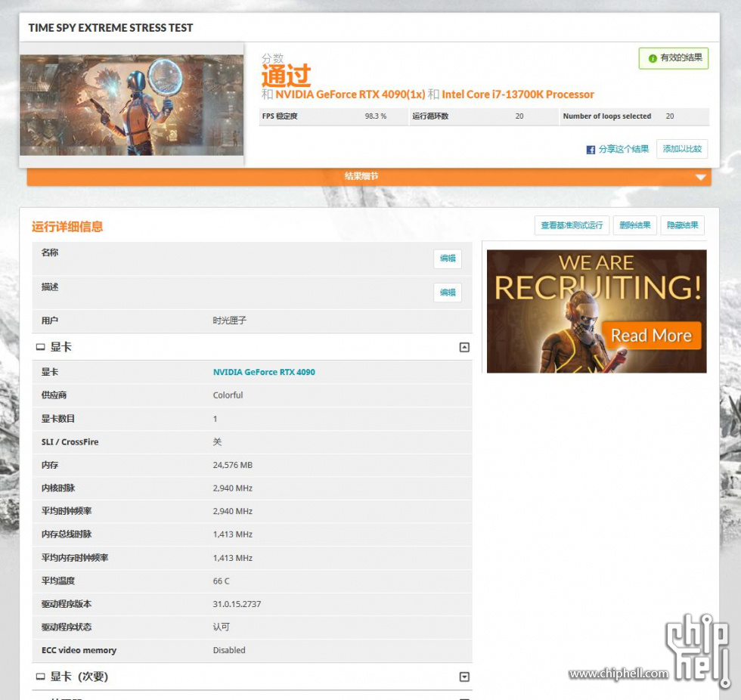Click the 查看基准测试运行 button
The height and width of the screenshot is (700, 741).
(x=572, y=225)
